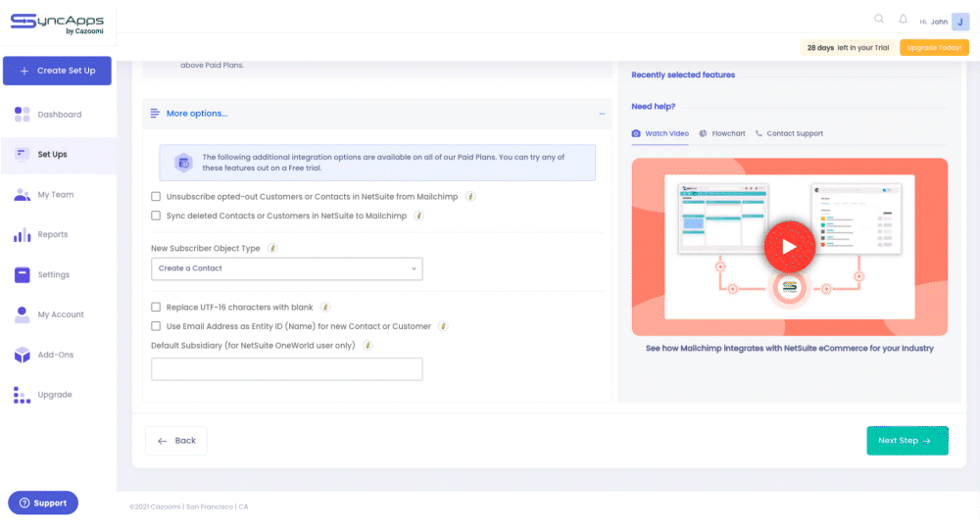The height and width of the screenshot is (531, 980).
Task: Open notifications bell icon
Action: click(904, 20)
